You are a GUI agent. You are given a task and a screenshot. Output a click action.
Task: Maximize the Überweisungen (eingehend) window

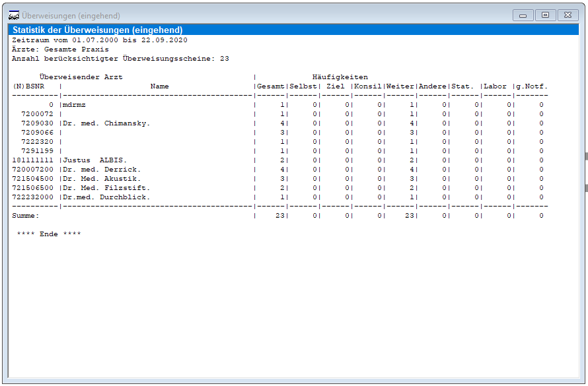(x=545, y=15)
